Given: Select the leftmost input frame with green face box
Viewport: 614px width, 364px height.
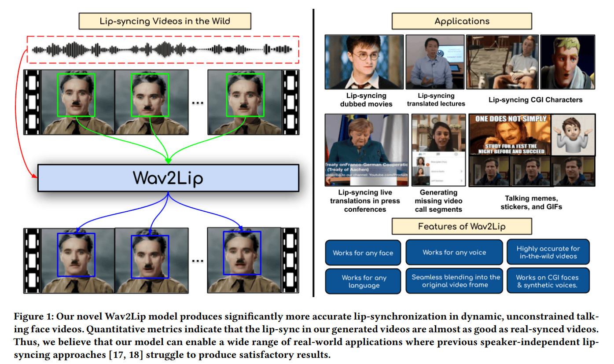Looking at the screenshot, I should click(77, 102).
